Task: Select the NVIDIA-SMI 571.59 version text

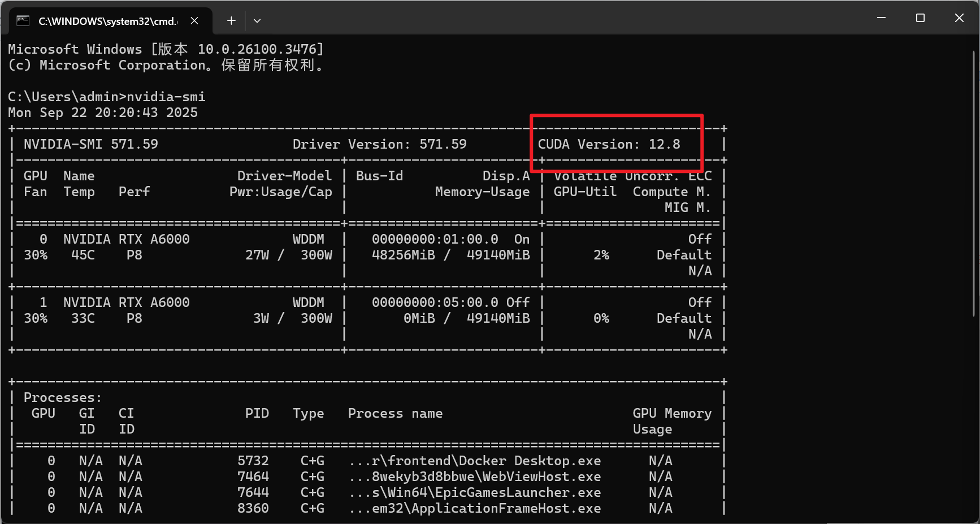Action: [90, 144]
